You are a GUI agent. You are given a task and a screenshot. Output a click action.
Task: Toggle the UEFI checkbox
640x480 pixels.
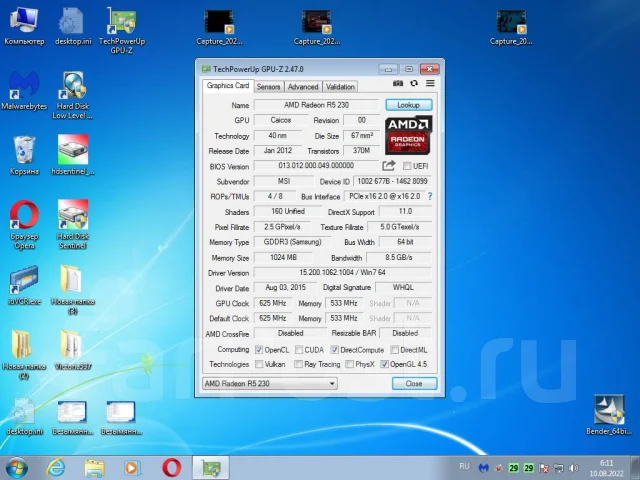[407, 166]
